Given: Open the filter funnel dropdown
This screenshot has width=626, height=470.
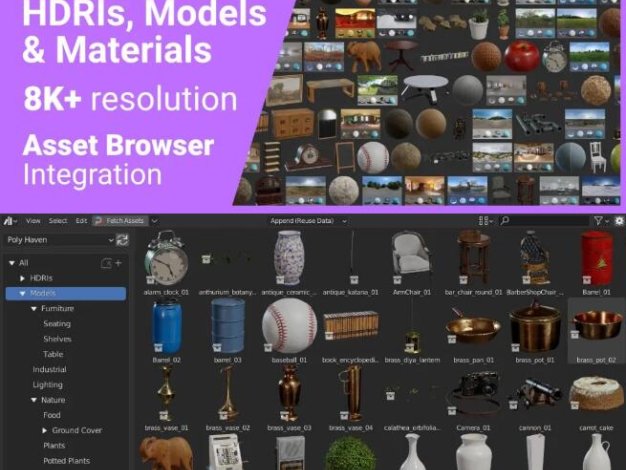Looking at the screenshot, I should 601,221.
